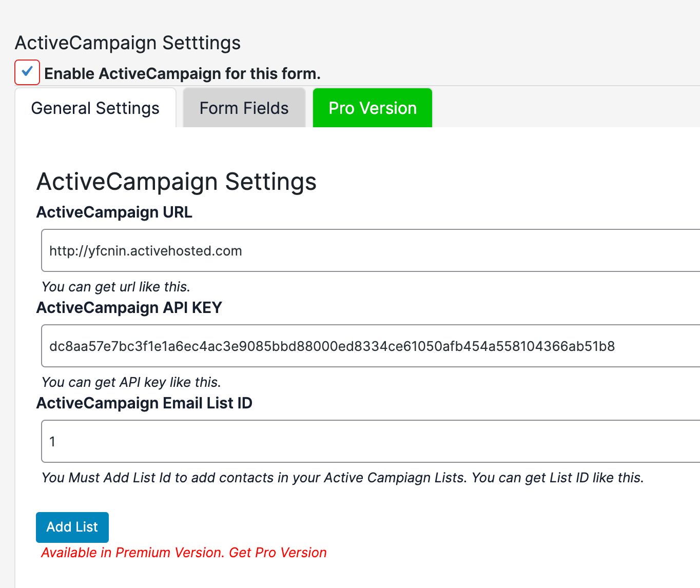Click 'You can get API key like this.' hint
700x588 pixels.
pos(131,382)
